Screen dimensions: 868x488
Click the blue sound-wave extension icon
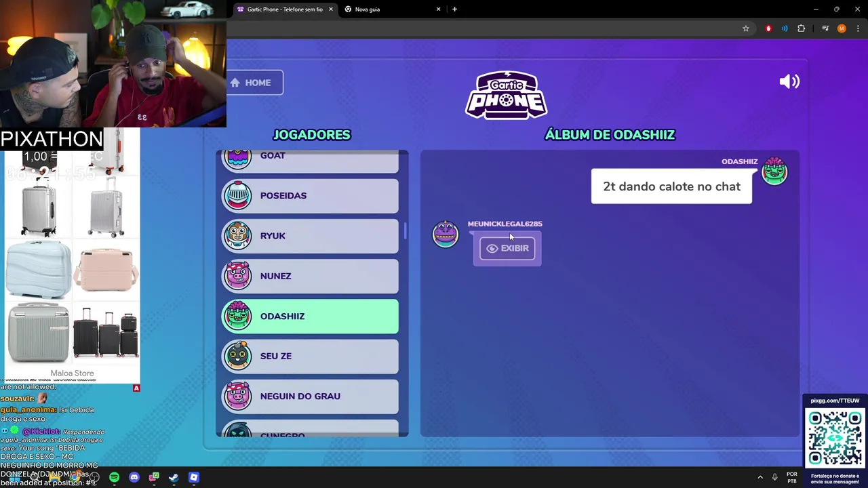click(785, 28)
